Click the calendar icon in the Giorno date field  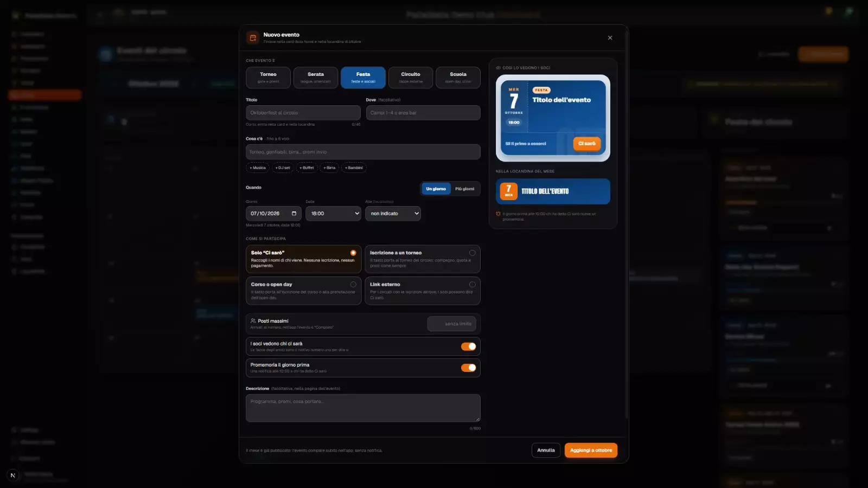pos(294,214)
